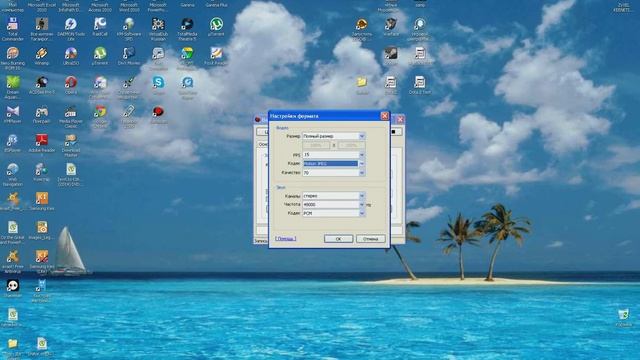Open the Помощь help link
This screenshot has width=640, height=360.
pyautogui.click(x=285, y=238)
